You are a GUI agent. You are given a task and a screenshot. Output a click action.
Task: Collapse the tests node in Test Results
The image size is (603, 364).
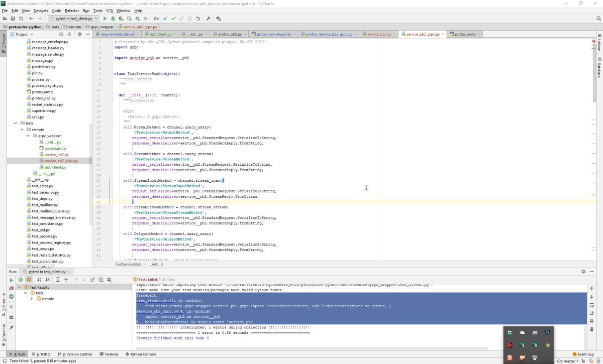tap(26, 293)
